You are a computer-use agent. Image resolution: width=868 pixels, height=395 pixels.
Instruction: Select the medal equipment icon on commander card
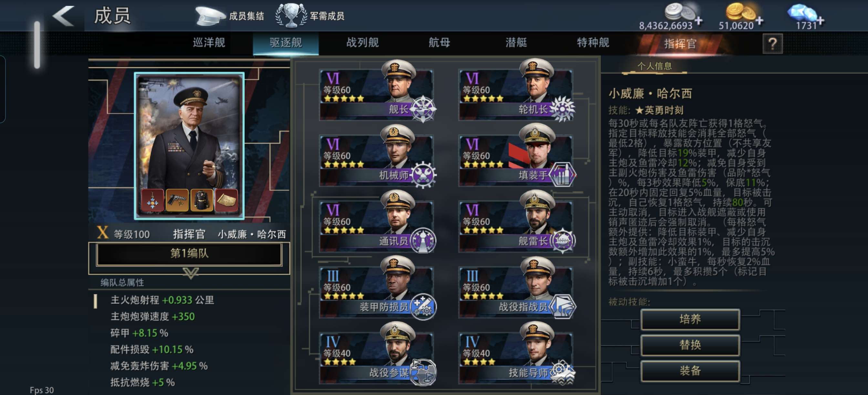(153, 200)
